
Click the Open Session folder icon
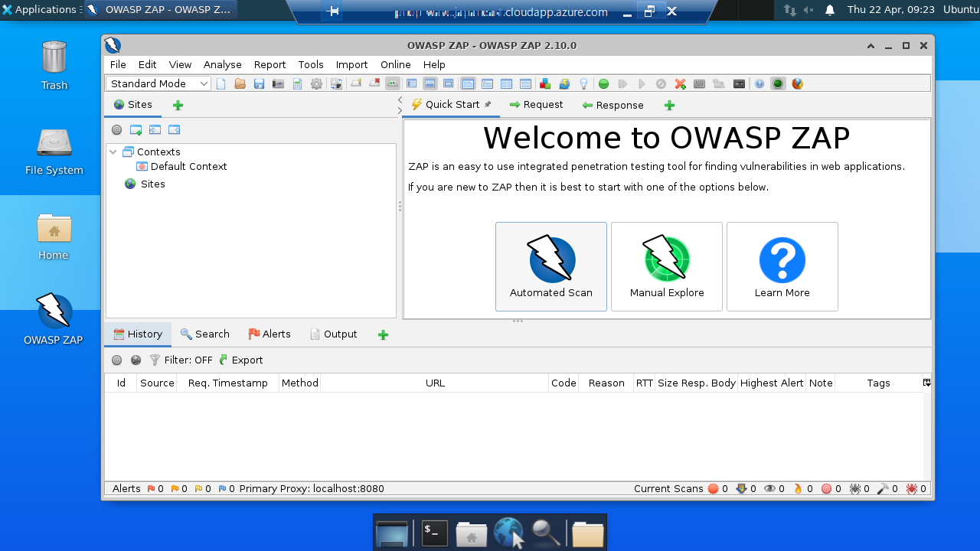click(x=240, y=83)
